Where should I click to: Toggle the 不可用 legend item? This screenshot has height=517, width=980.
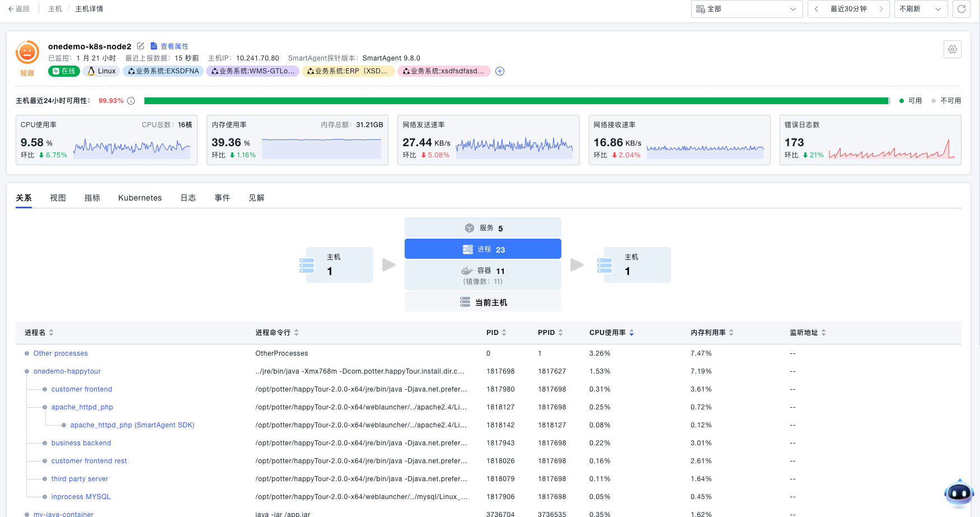pos(946,101)
